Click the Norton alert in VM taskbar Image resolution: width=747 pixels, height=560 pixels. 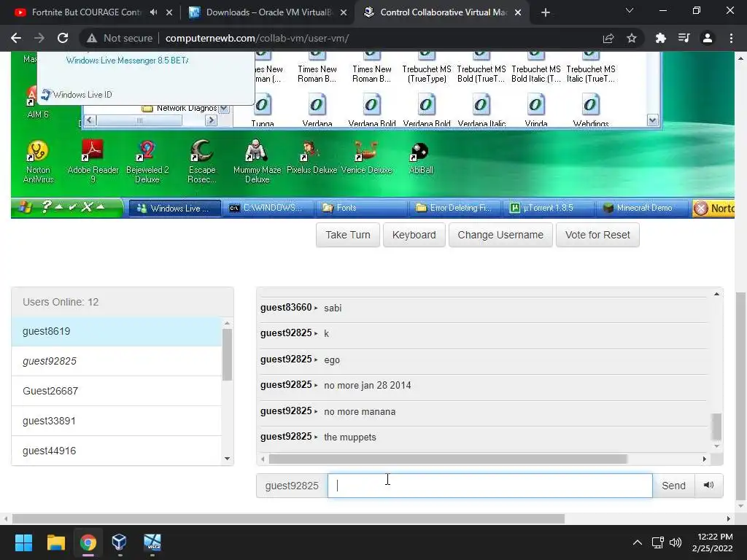(x=713, y=208)
